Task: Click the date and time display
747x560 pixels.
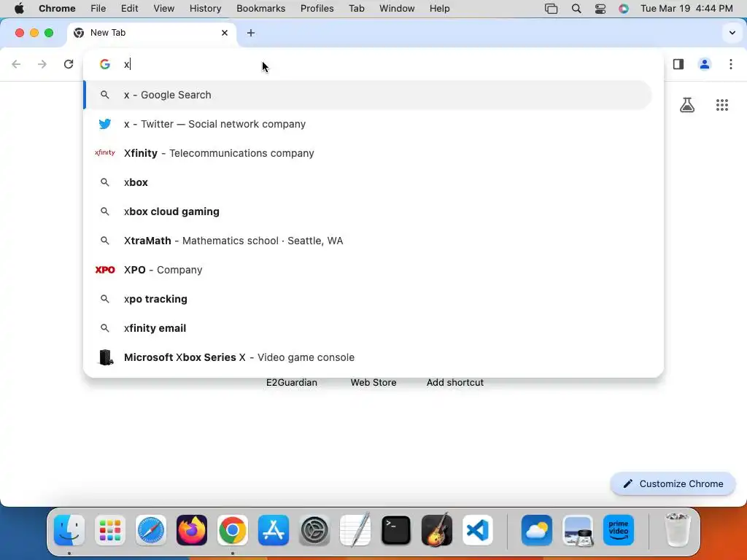Action: [686, 8]
